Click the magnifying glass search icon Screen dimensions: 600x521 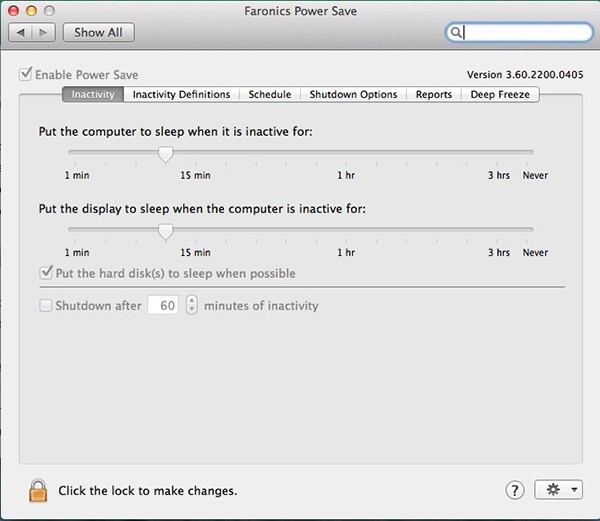click(456, 32)
